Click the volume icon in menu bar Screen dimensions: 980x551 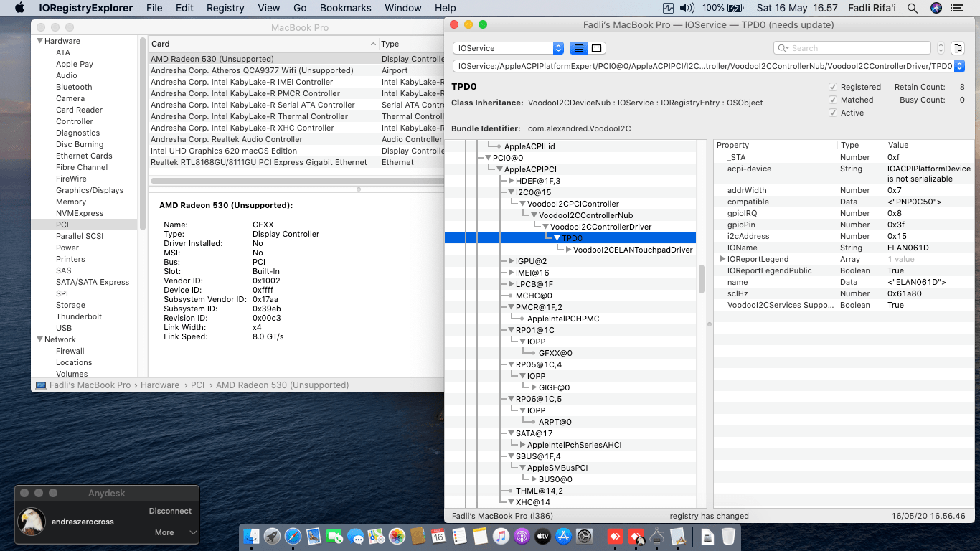pyautogui.click(x=687, y=8)
